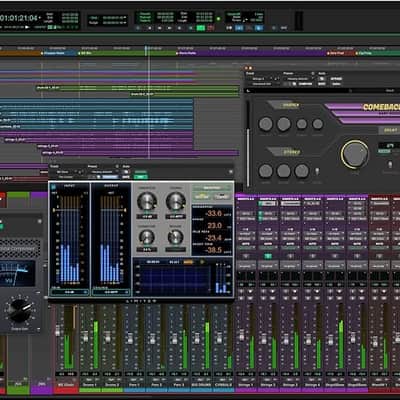This screenshot has width=400, height=400.
Task: Click the Stop button left of Play
Action: [191, 28]
